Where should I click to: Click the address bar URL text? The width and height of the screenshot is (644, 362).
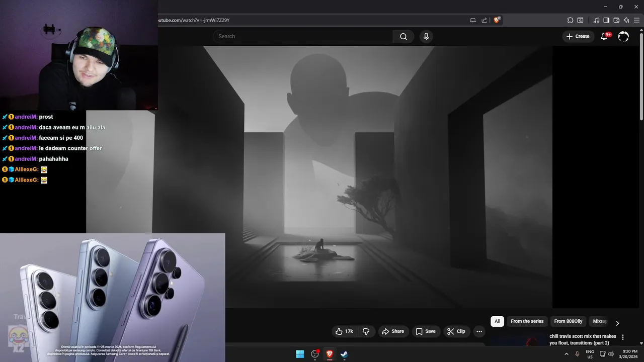194,20
